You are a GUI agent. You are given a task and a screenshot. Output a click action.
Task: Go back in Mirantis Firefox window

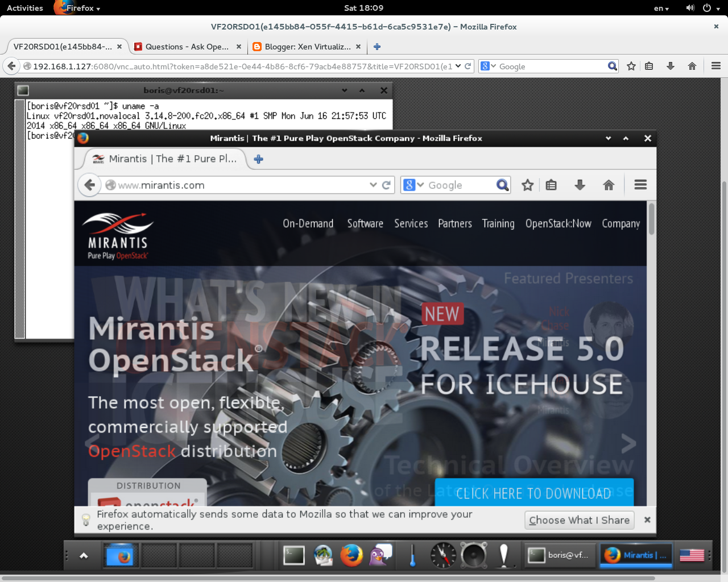point(89,185)
